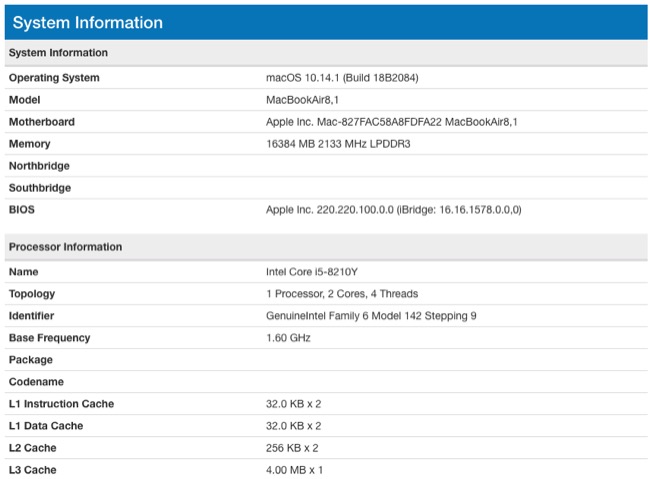Click the Intel Core i5-8210Y processor name
This screenshot has width=650, height=479.
tap(311, 272)
